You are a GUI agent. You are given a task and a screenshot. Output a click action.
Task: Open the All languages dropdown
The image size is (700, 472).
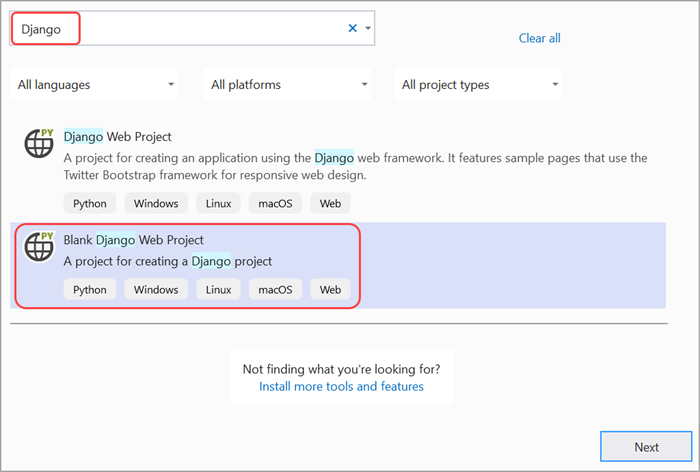(x=94, y=84)
